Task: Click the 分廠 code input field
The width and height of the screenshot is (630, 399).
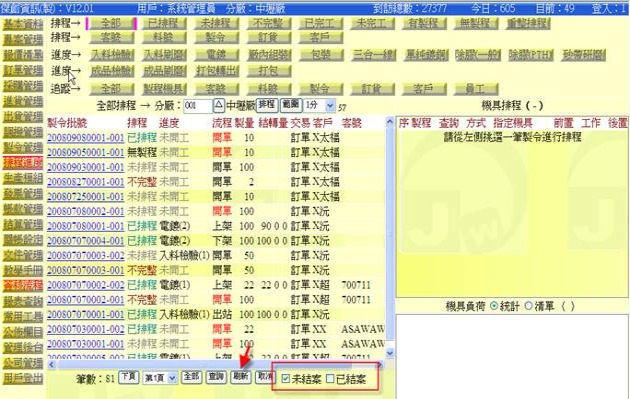Action: click(198, 106)
